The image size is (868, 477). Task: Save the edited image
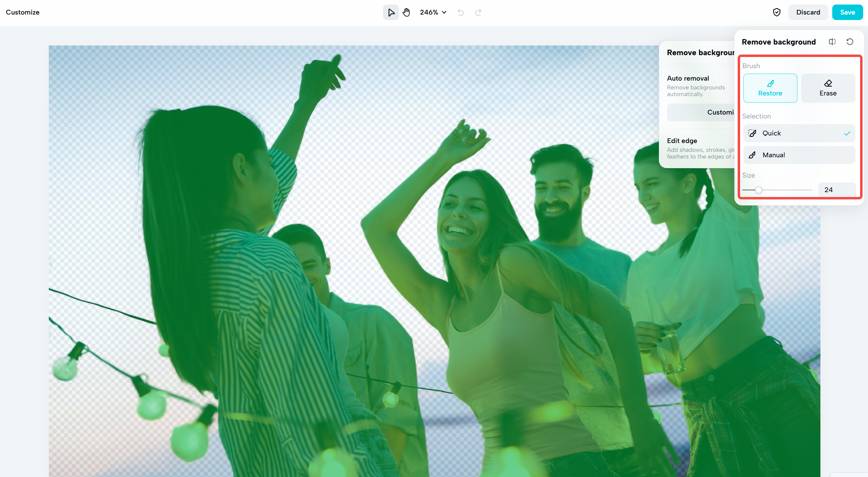click(847, 12)
